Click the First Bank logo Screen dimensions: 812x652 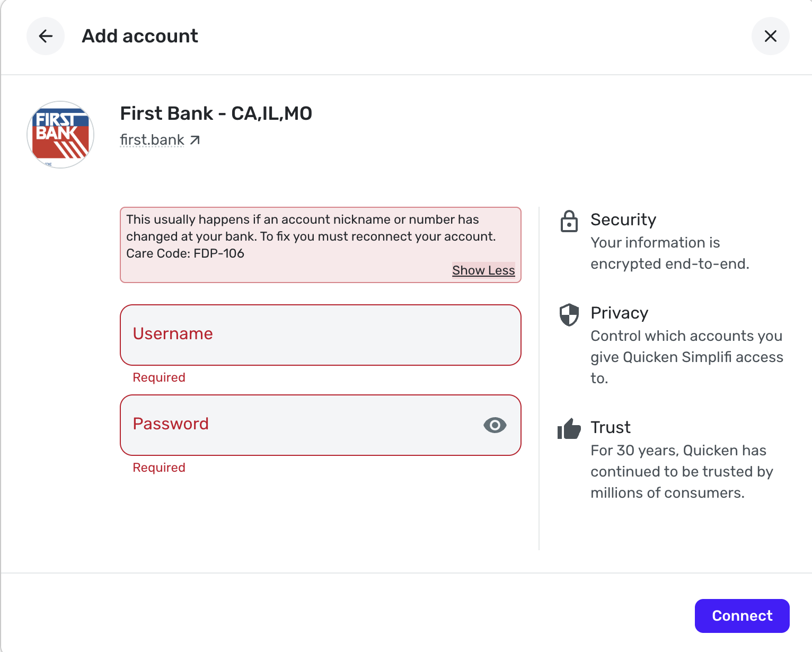[60, 135]
